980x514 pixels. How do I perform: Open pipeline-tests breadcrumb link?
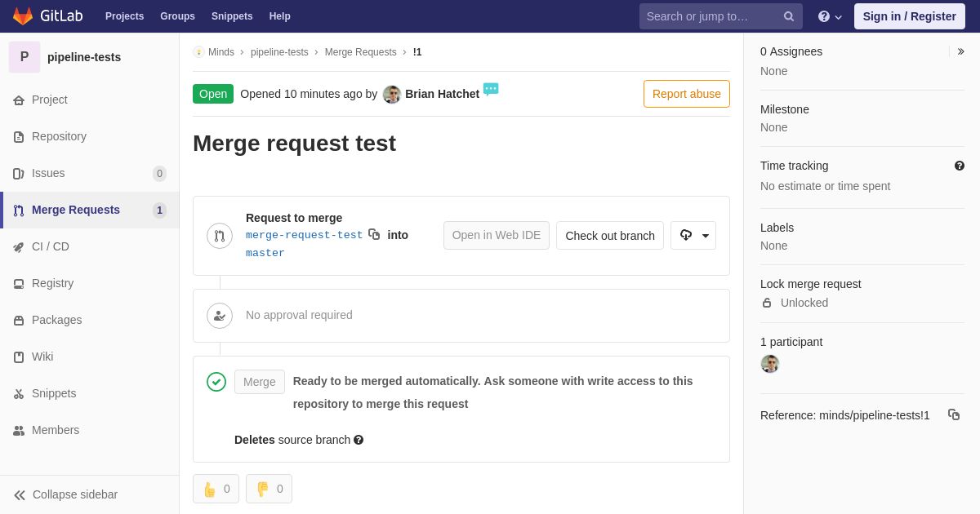pyautogui.click(x=279, y=52)
